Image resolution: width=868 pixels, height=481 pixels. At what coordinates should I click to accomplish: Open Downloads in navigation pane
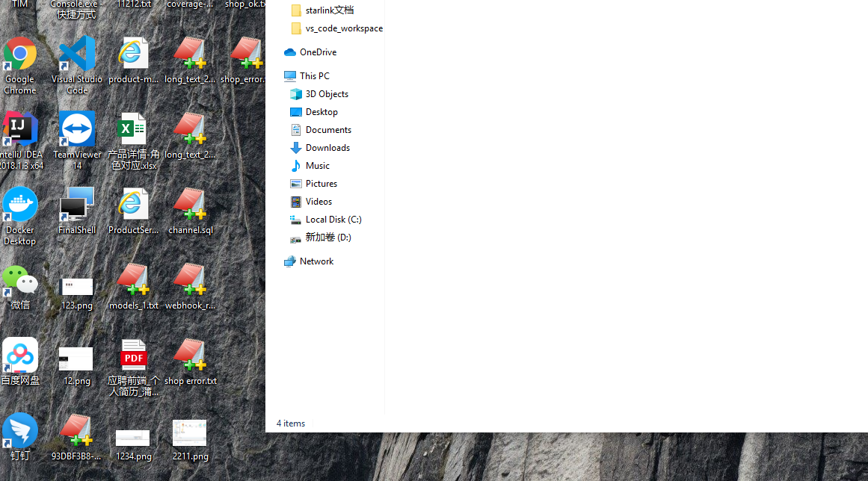(320, 148)
